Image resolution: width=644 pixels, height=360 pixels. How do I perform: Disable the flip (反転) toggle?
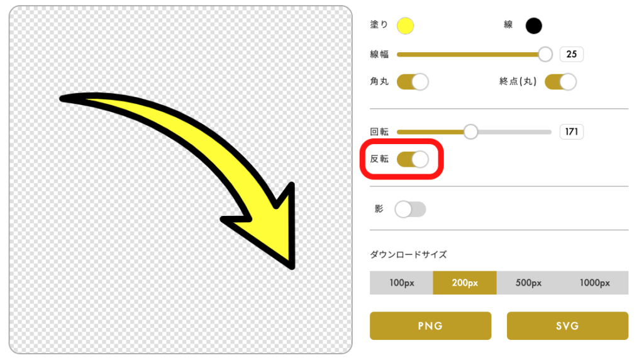(x=412, y=159)
